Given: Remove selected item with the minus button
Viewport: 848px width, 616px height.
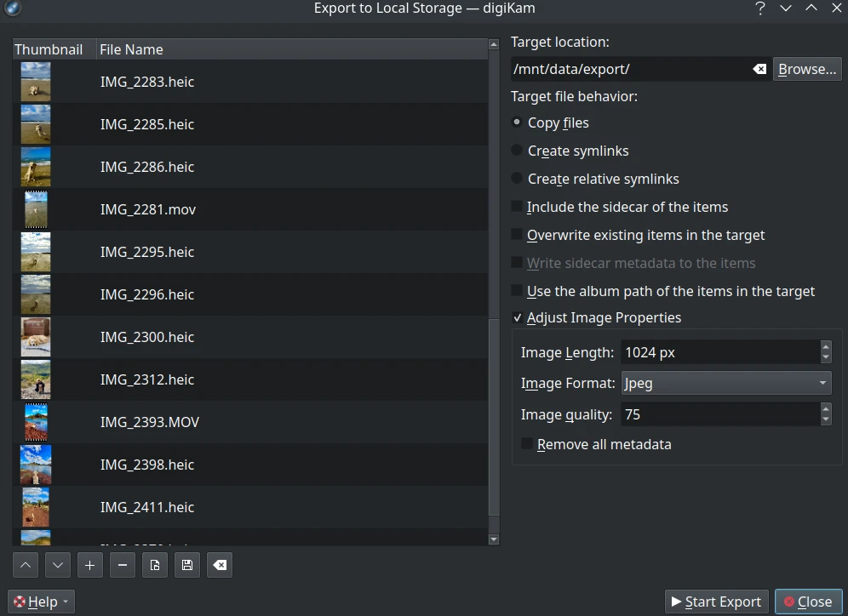Looking at the screenshot, I should pos(123,565).
